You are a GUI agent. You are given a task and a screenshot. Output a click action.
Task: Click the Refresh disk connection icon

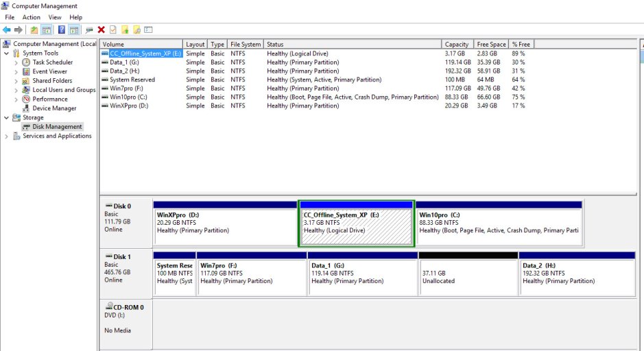click(x=89, y=30)
